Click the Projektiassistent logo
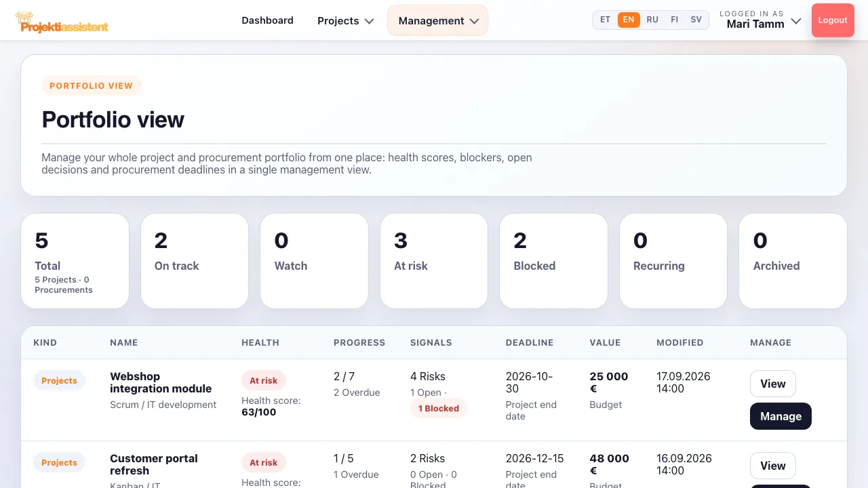Screen dimensions: 868x488 point(62,22)
